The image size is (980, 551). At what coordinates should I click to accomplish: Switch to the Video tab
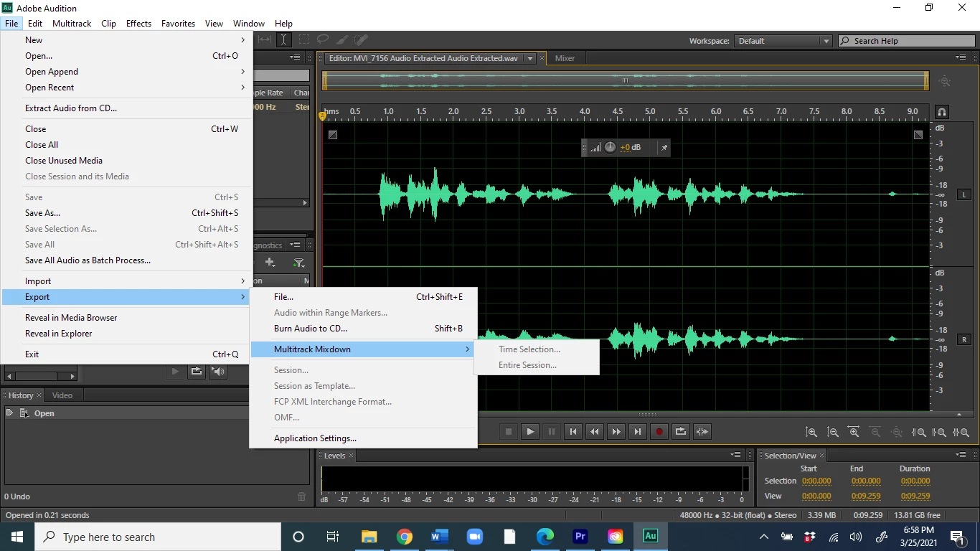[x=62, y=395]
